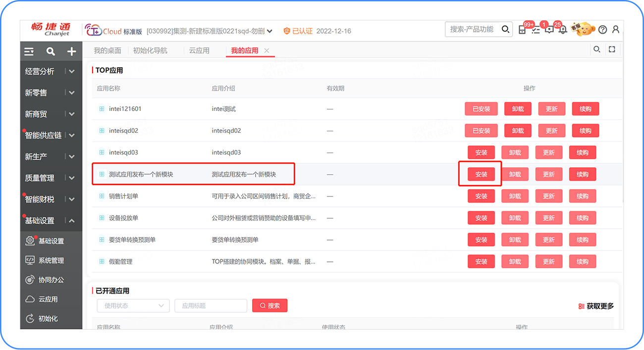Expand the 新零售 sidebar section
The image size is (644, 350).
coord(72,93)
